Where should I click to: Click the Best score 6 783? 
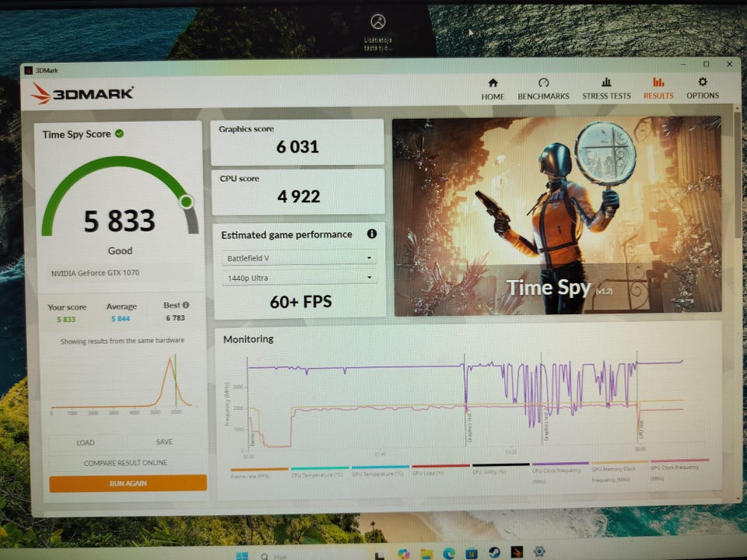[175, 317]
